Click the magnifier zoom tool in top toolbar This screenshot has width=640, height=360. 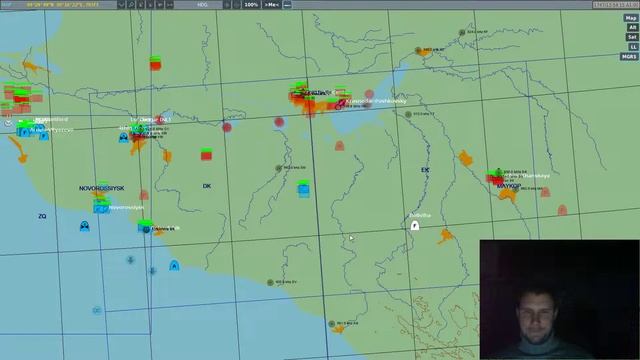click(131, 5)
